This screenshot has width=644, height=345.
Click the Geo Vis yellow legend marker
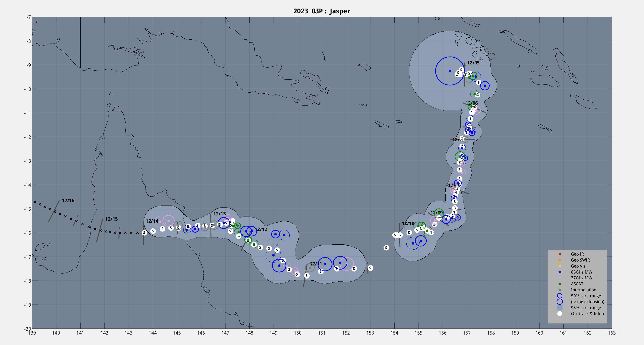pyautogui.click(x=560, y=266)
